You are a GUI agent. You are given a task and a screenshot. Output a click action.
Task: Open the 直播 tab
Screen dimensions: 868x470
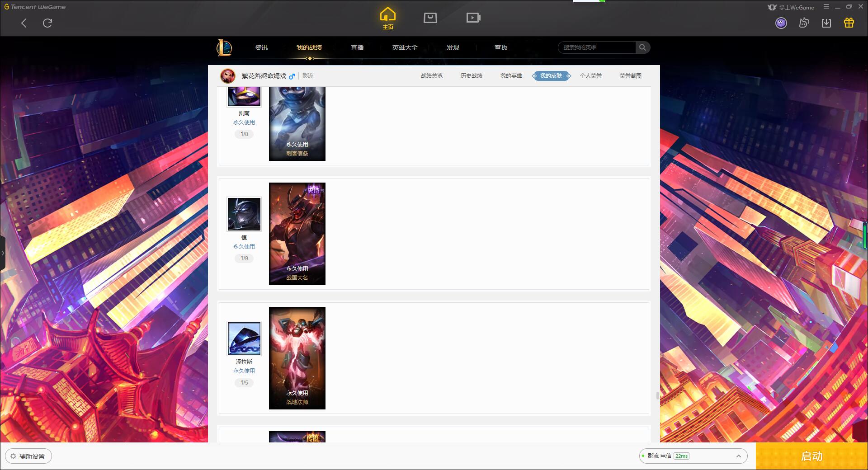pyautogui.click(x=357, y=47)
